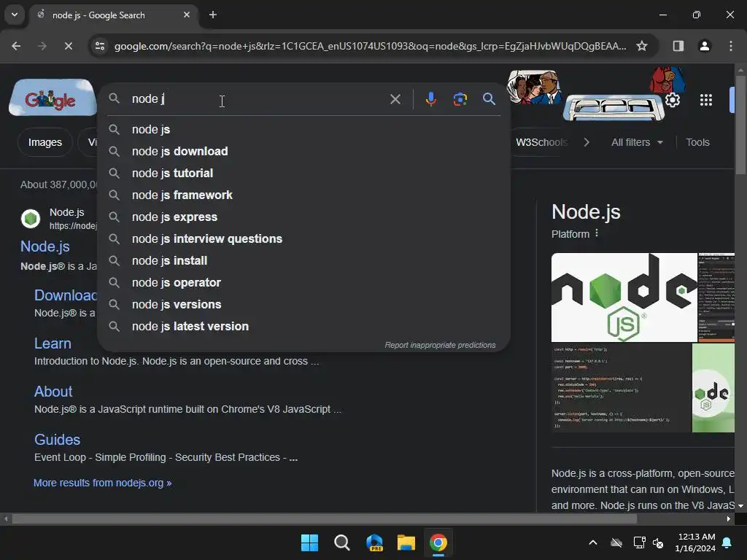Open the Windows Start menu
Viewport: 747px width, 560px height.
(309, 542)
